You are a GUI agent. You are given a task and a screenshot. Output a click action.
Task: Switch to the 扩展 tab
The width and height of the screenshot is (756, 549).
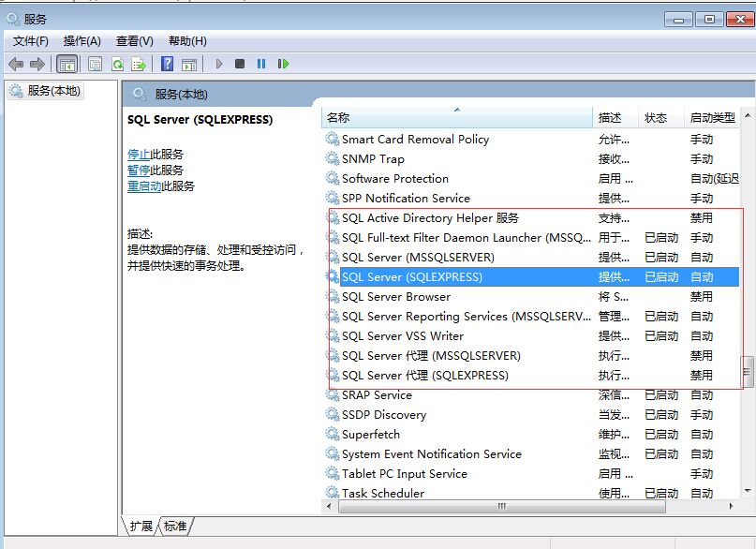(x=141, y=526)
